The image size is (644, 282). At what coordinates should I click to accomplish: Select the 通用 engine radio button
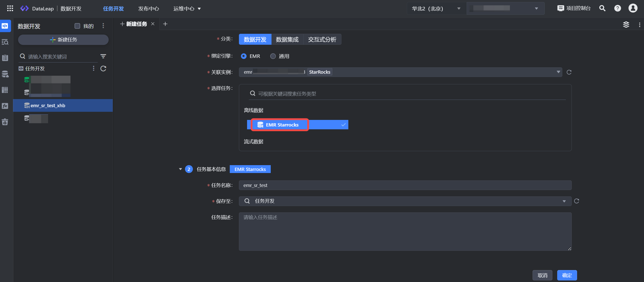273,56
